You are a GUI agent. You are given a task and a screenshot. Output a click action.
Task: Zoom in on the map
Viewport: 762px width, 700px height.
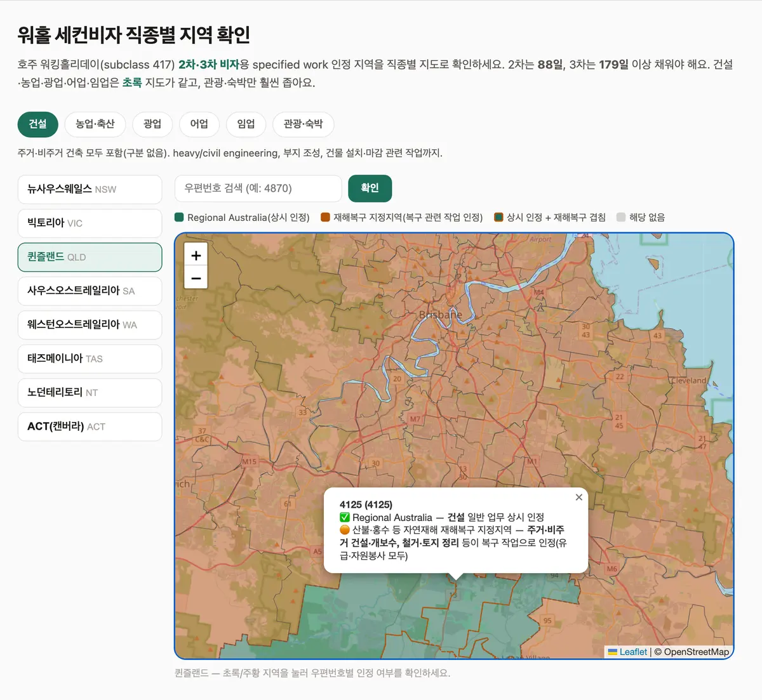196,255
